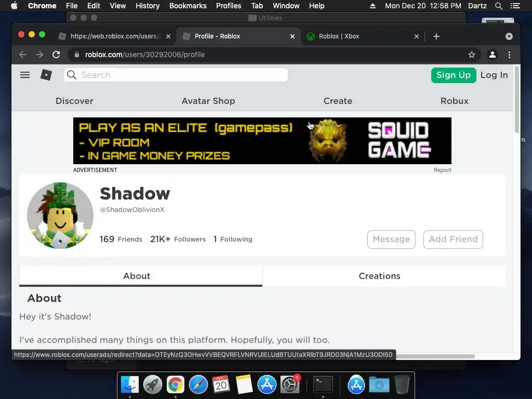532x399 pixels.
Task: Click the Roblox search input field
Action: pyautogui.click(x=176, y=75)
